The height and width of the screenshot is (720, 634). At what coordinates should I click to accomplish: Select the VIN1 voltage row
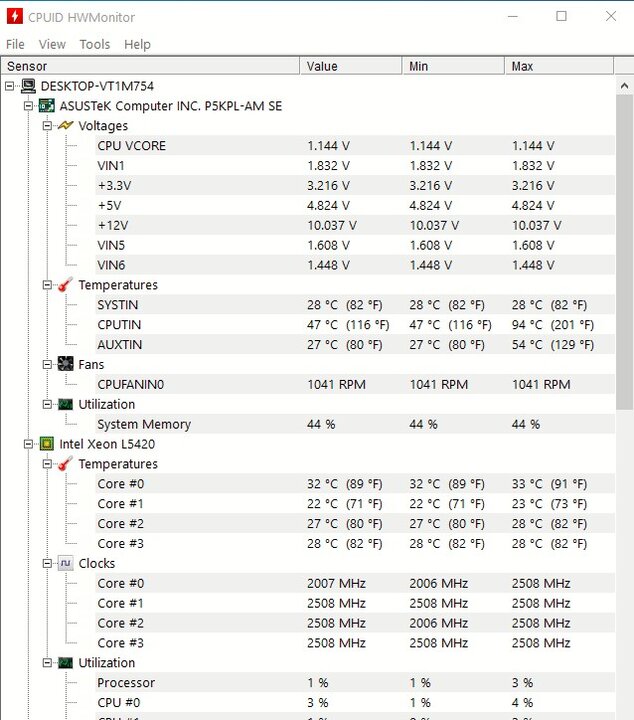click(354, 165)
